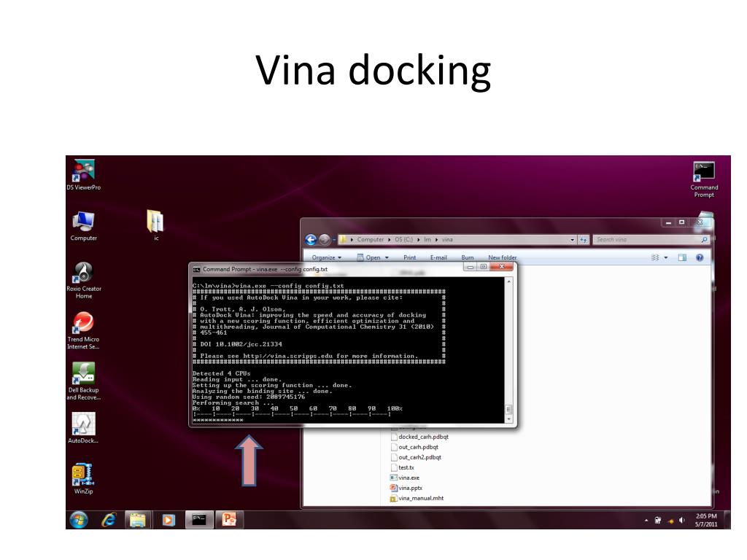Image resolution: width=747 pixels, height=560 pixels.
Task: Click E-mail in the Explorer toolbar
Action: [x=438, y=257]
